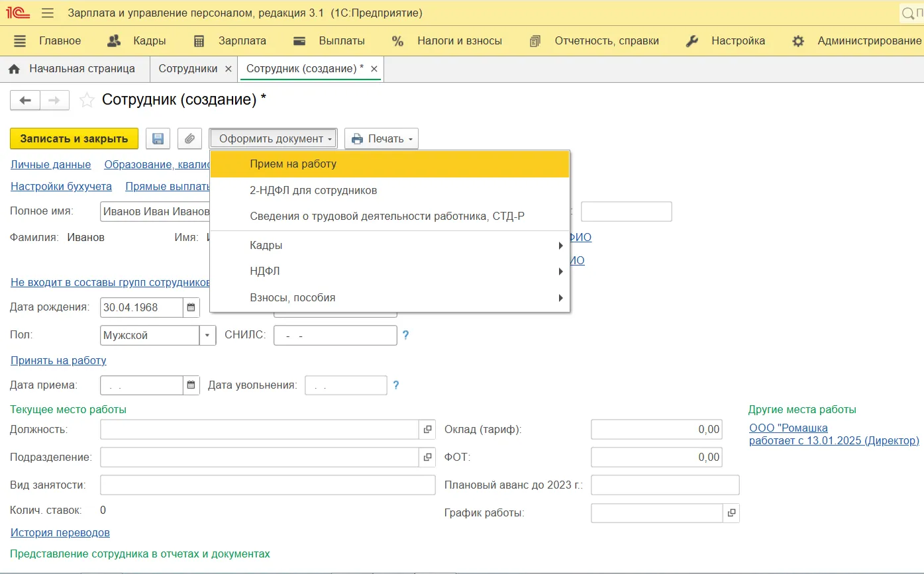Screen dimensions: 924x574
Task: Click the Кадры people icon
Action: 114,41
